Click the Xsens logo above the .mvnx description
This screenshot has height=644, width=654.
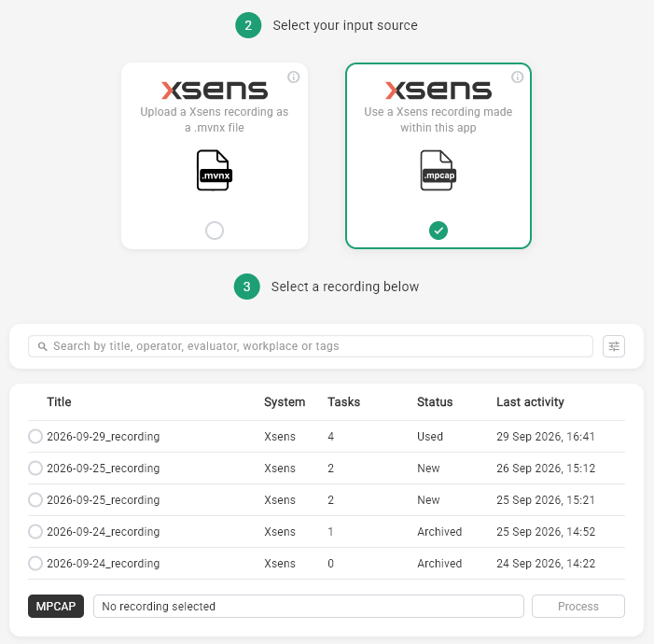coord(215,91)
